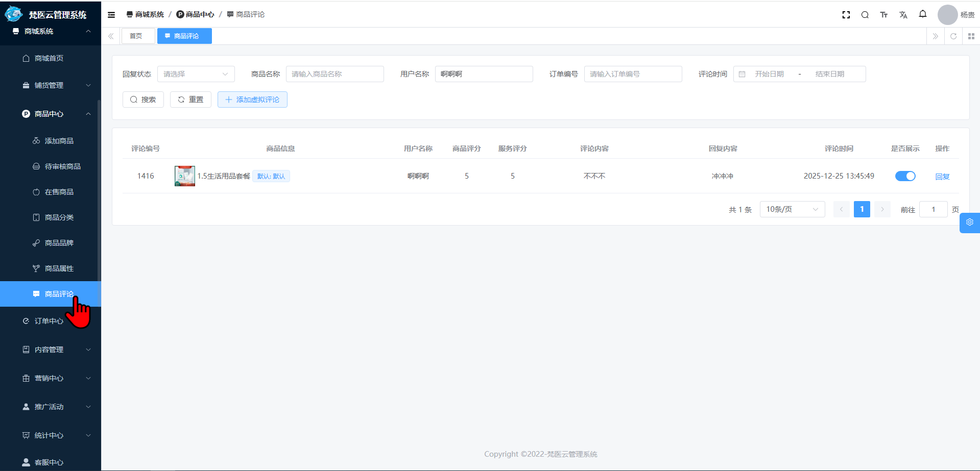Open the header search magnifier icon
This screenshot has width=980, height=471.
coord(865,15)
